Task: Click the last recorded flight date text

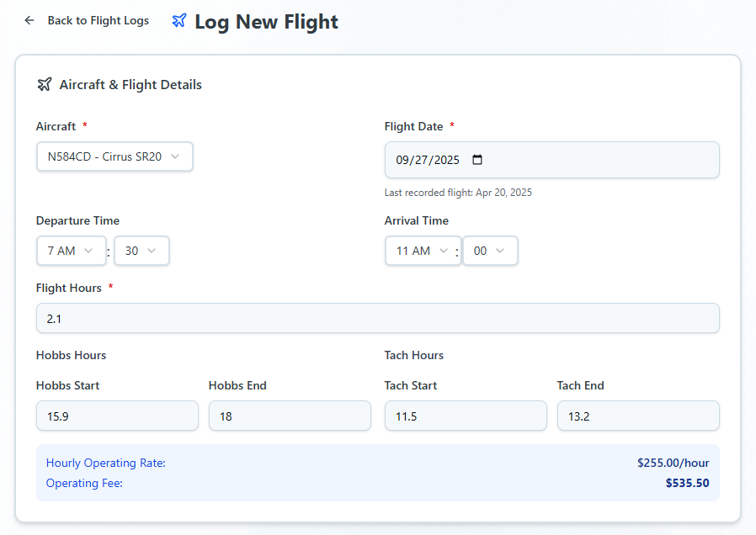Action: (x=458, y=192)
